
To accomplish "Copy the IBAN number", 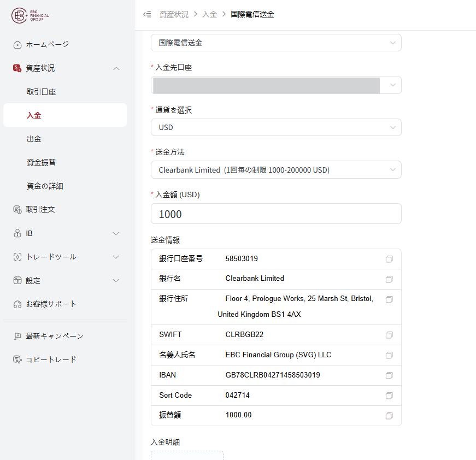I will 389,376.
